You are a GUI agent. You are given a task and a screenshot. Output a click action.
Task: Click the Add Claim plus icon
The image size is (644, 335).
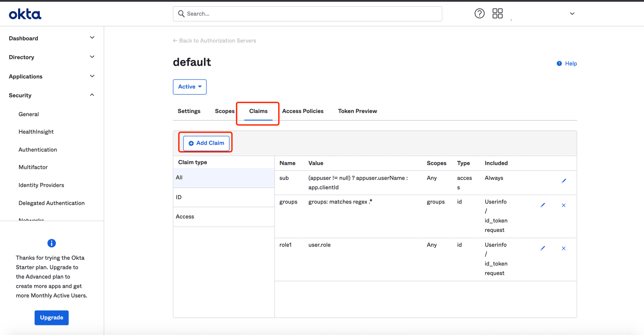(191, 143)
